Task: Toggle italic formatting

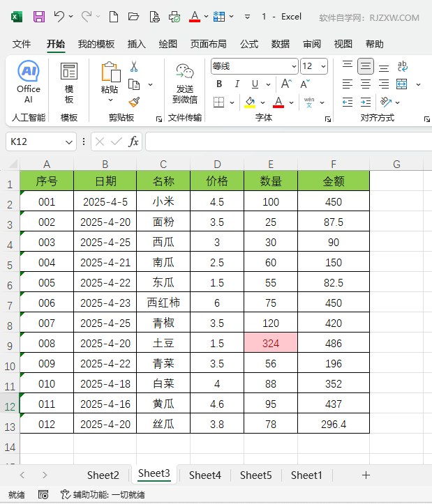Action: [237, 84]
